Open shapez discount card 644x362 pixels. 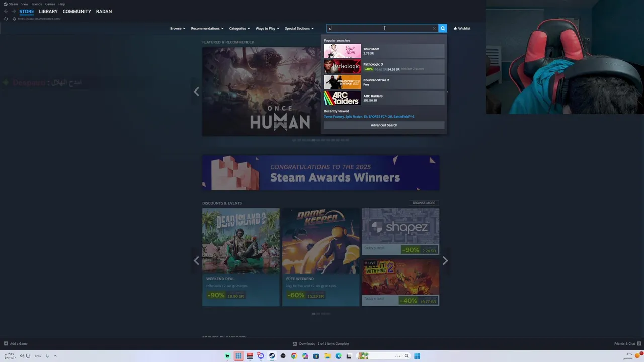(x=400, y=232)
